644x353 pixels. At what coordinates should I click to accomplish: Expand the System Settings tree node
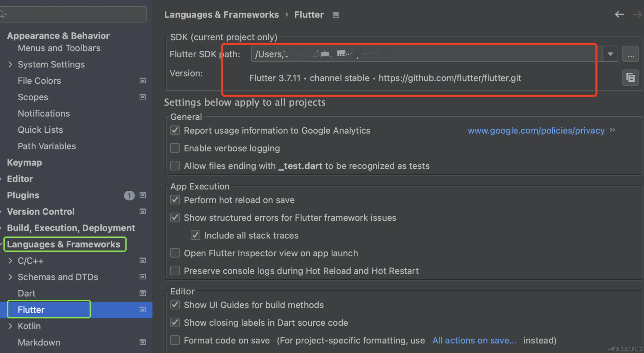point(10,65)
